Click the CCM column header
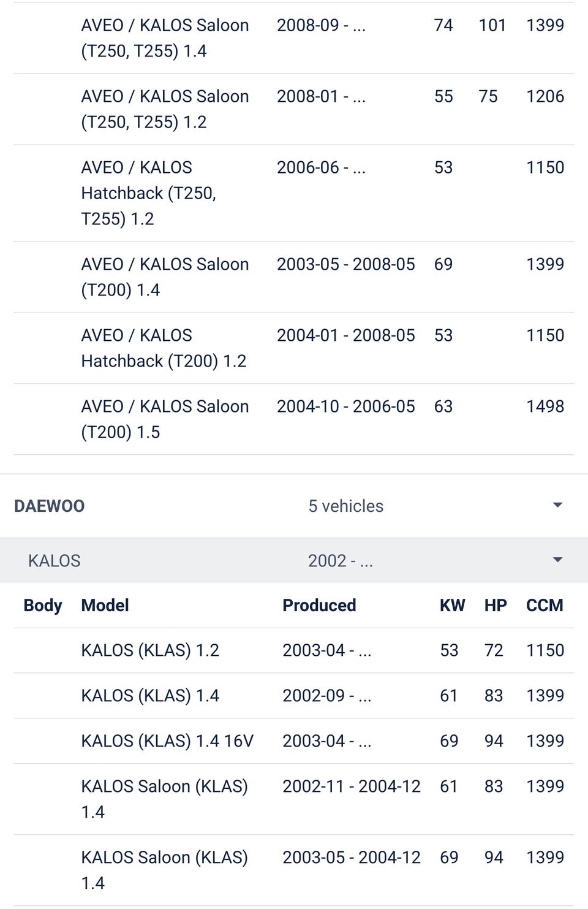 (x=545, y=606)
